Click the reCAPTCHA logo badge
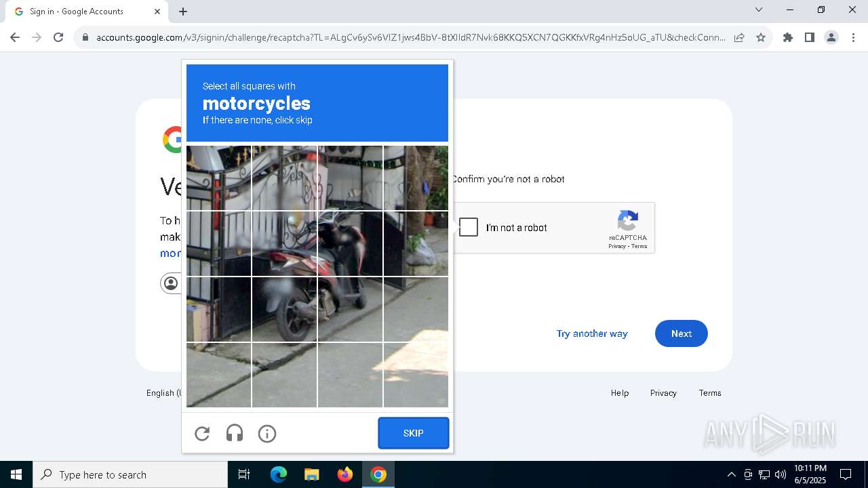Viewport: 868px width, 488px height. [628, 221]
